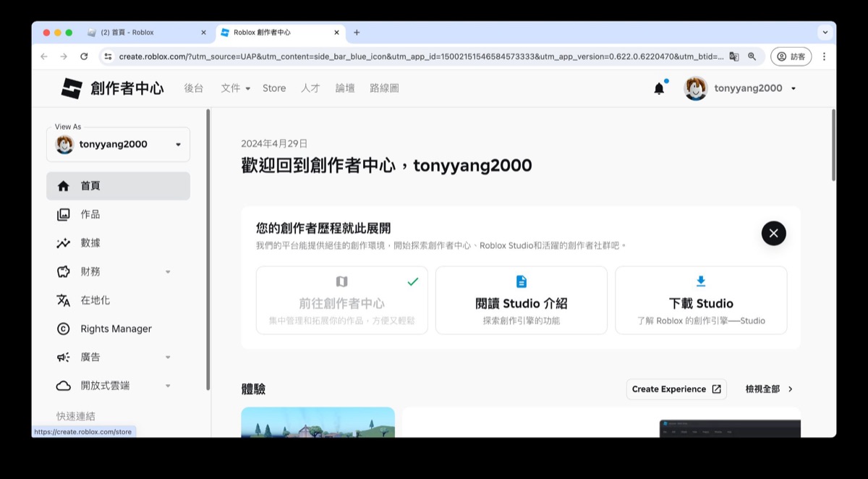
Task: Click the home icon beside 首頁
Action: click(64, 186)
